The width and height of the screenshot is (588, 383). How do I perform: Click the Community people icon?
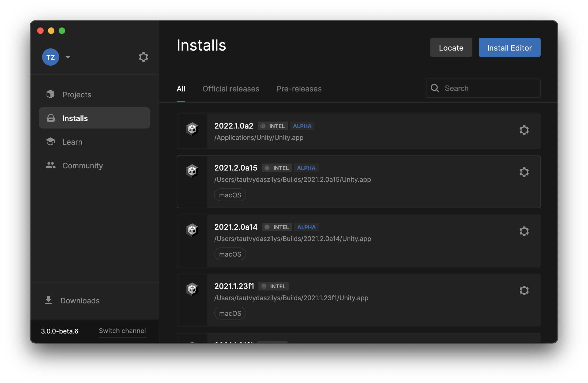point(51,165)
